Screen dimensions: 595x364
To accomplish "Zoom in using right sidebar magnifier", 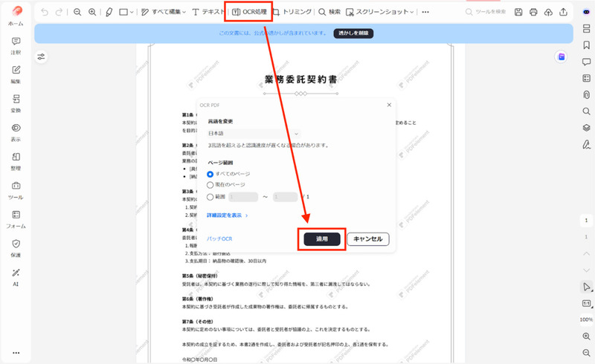I will coord(586,337).
